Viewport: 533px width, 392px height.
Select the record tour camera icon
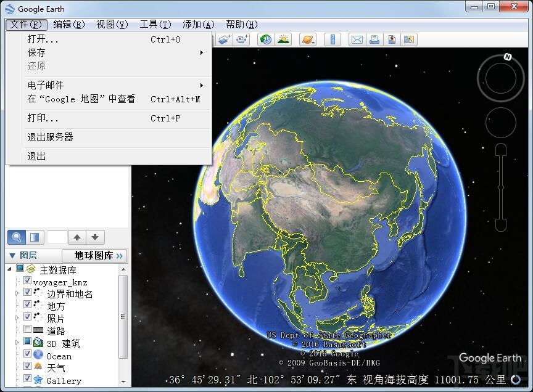(241, 39)
